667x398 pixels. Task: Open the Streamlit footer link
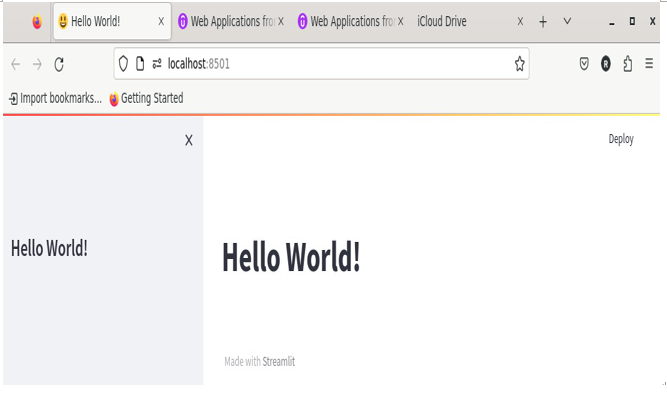[x=279, y=361]
